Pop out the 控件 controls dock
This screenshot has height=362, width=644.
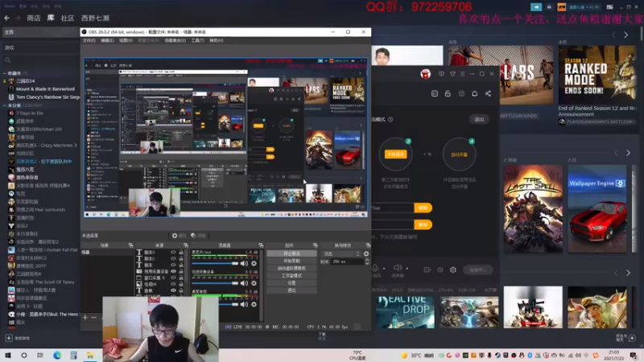[x=315, y=245]
